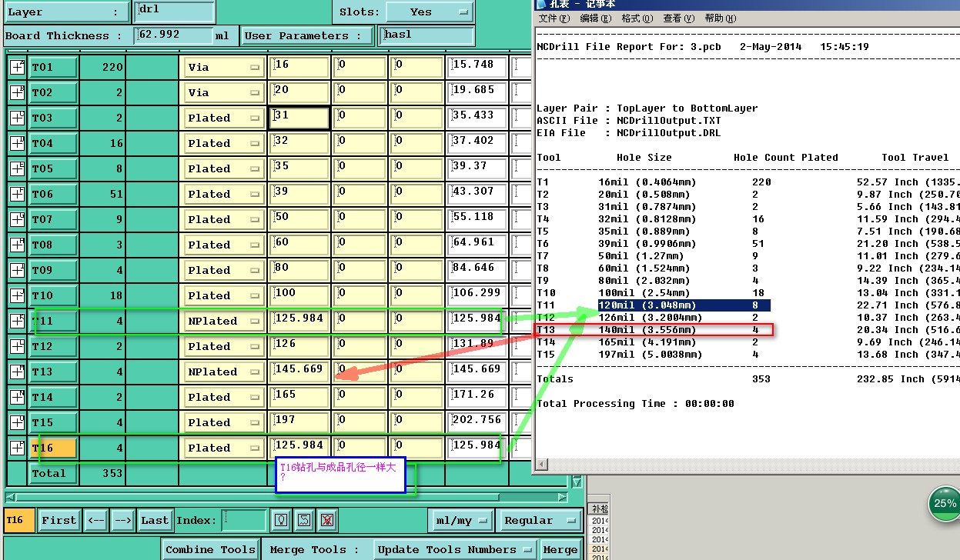This screenshot has width=960, height=560.
Task: Open the Via type dropdown for T01
Action: point(224,68)
